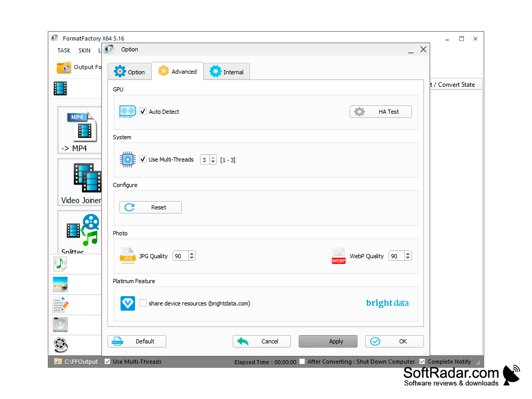Expand the ROM/CD disc category icon
This screenshot has height=399, width=532.
(60, 324)
